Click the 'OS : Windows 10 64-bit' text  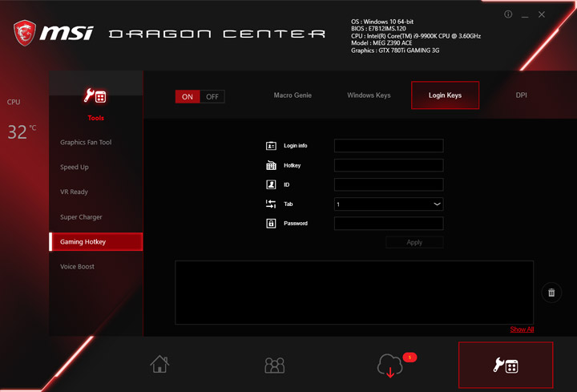[x=382, y=22]
